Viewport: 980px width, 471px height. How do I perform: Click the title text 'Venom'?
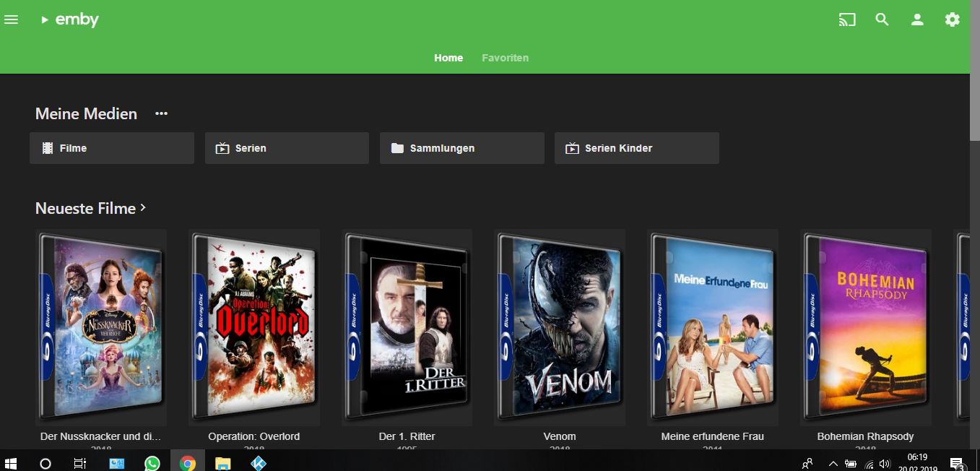coord(560,436)
